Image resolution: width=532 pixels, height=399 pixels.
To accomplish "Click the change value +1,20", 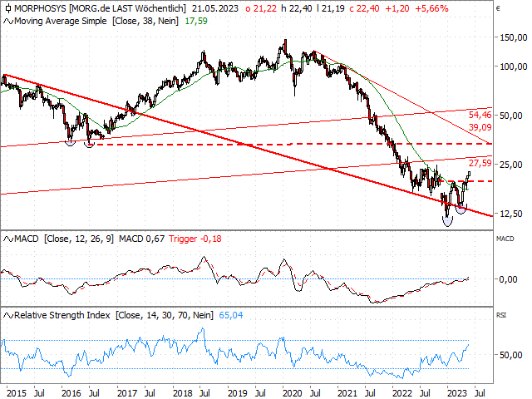I will pyautogui.click(x=397, y=8).
